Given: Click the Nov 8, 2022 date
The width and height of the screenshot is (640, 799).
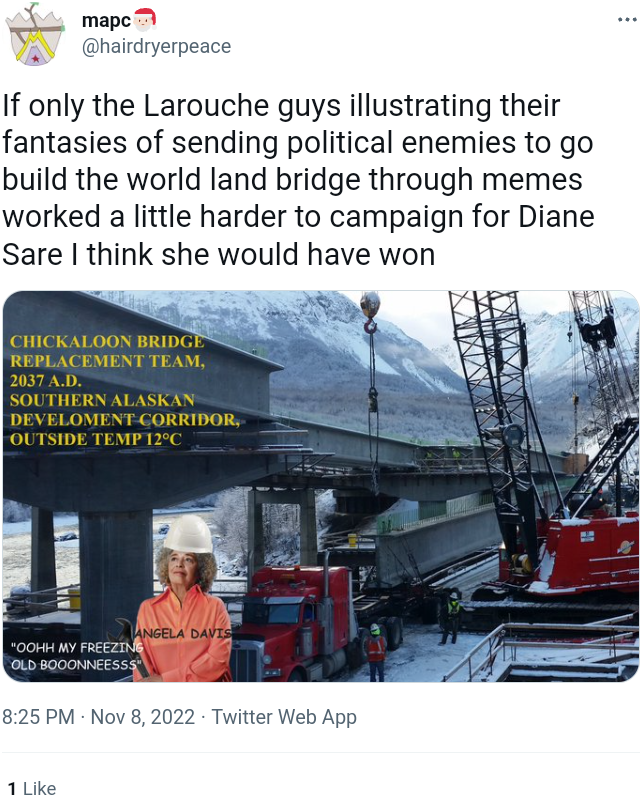Looking at the screenshot, I should point(143,716).
